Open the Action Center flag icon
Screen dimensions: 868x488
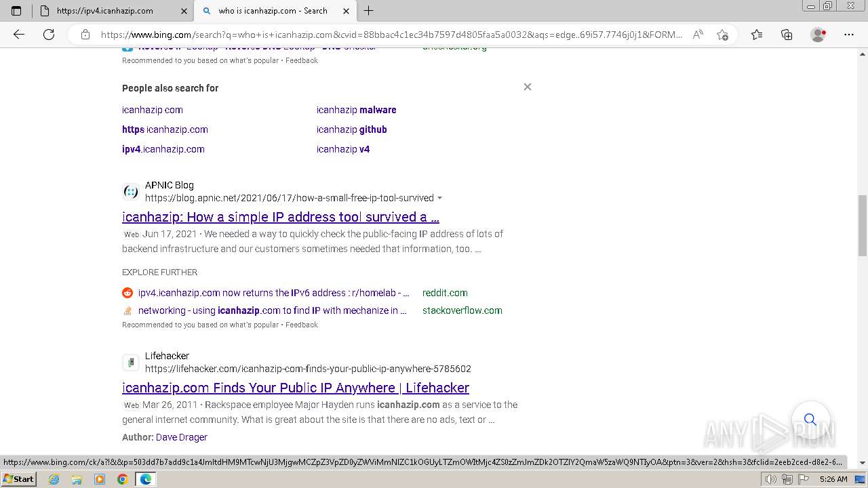pos(802,479)
